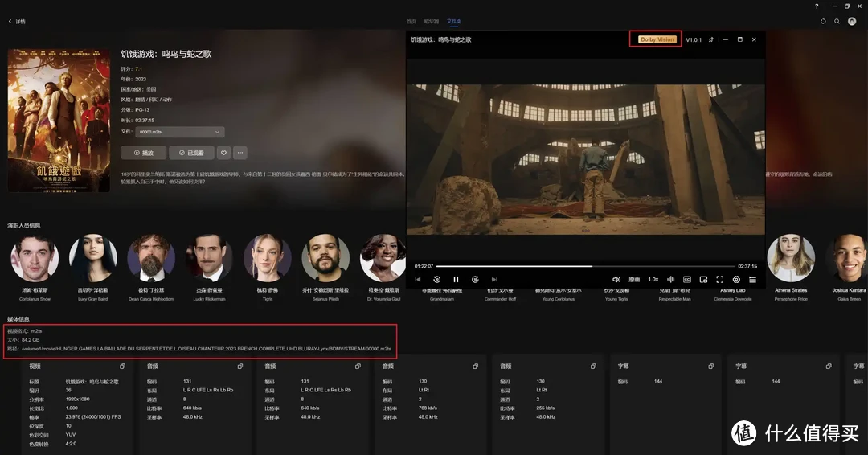This screenshot has height=455, width=868.
Task: Toggle favorite with the heart button
Action: (x=223, y=153)
